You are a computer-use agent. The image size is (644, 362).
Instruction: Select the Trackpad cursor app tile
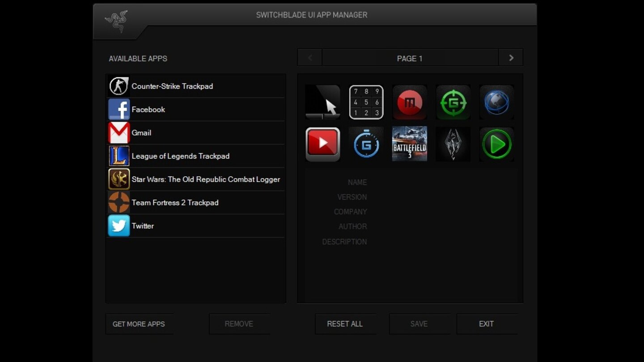click(x=322, y=102)
